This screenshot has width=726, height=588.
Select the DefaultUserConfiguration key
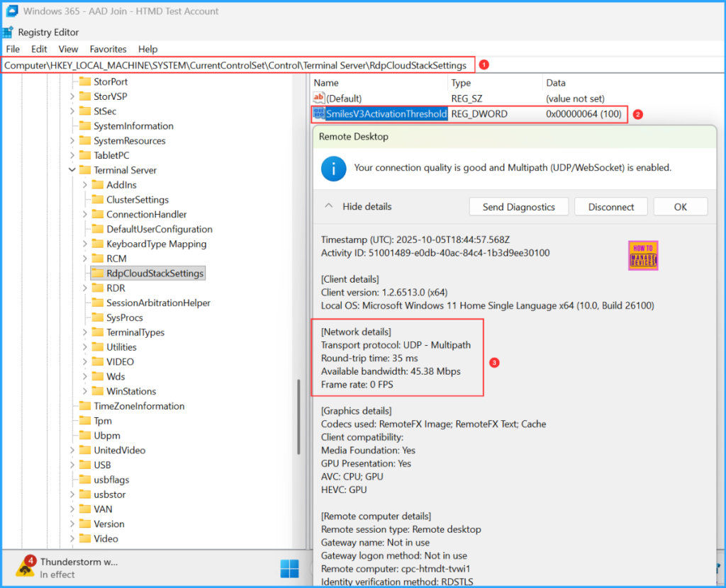pyautogui.click(x=159, y=229)
